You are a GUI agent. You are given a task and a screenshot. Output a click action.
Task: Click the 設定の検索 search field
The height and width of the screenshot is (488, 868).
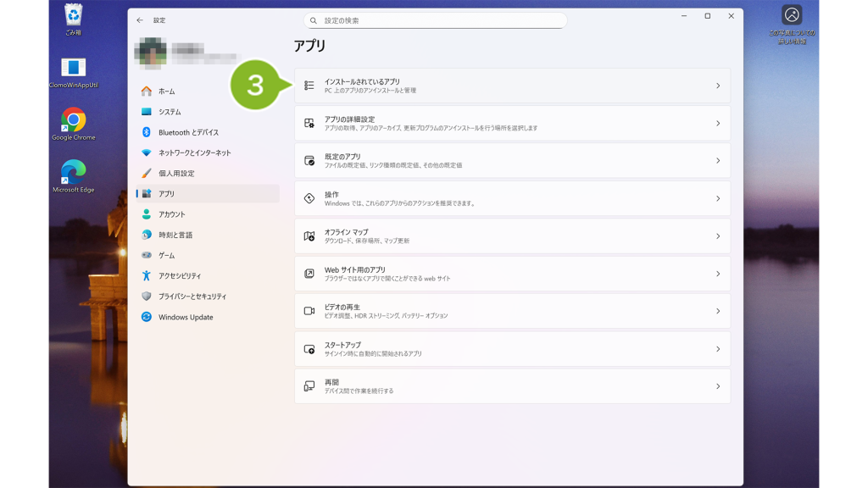[x=435, y=20]
